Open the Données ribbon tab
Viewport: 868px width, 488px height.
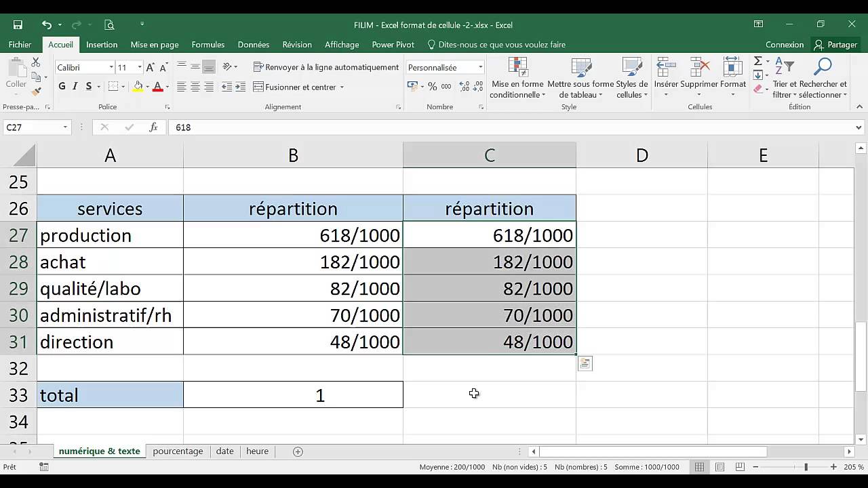click(x=254, y=44)
